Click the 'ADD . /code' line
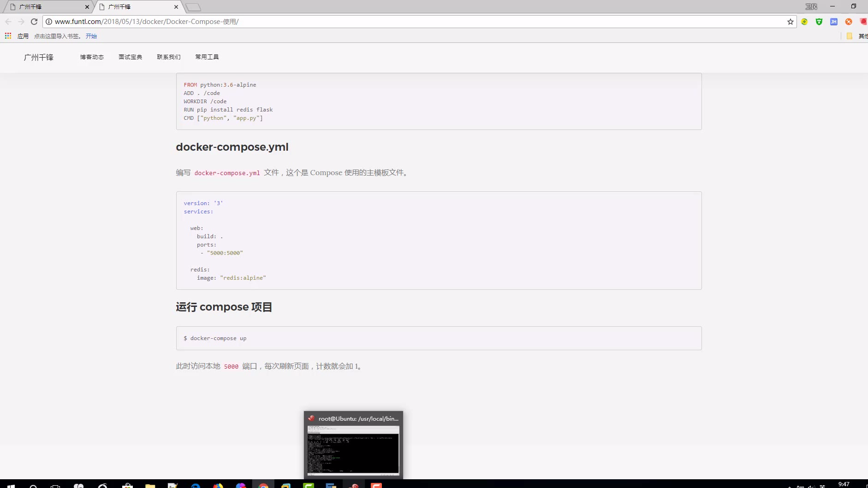The image size is (868, 488). [202, 93]
